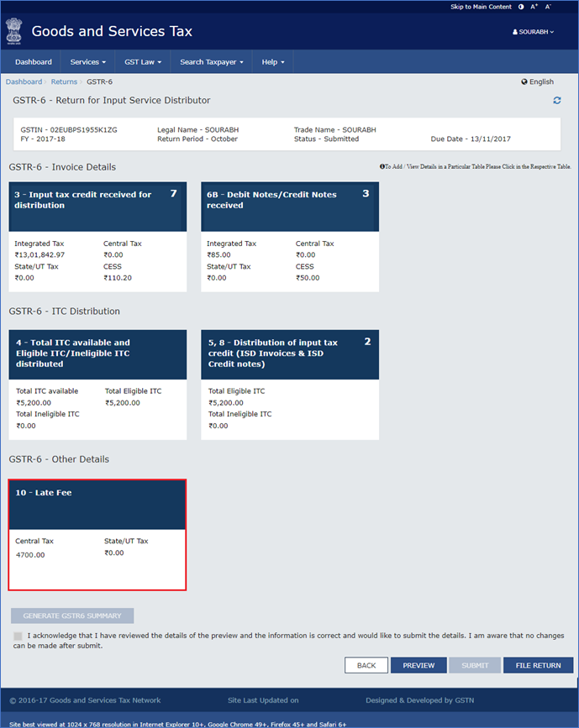The width and height of the screenshot is (579, 728).
Task: Select the CESS value ₹50.00
Action: tap(308, 278)
